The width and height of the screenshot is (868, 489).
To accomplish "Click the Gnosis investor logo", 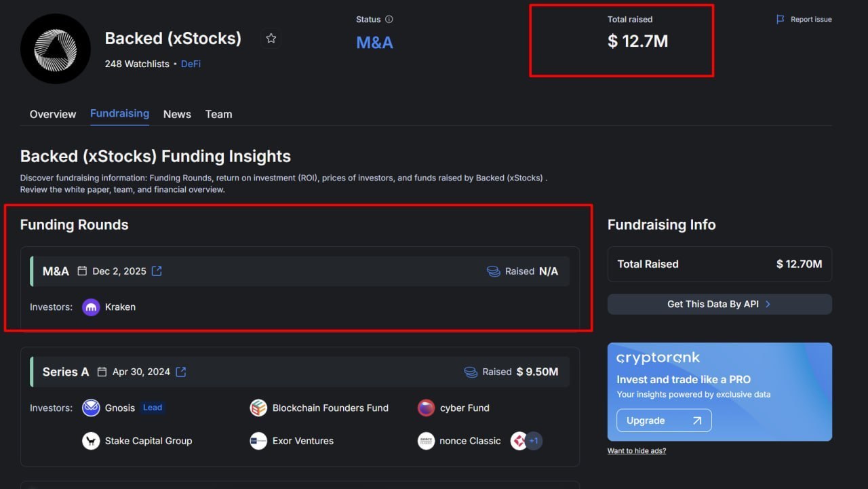I will [91, 408].
